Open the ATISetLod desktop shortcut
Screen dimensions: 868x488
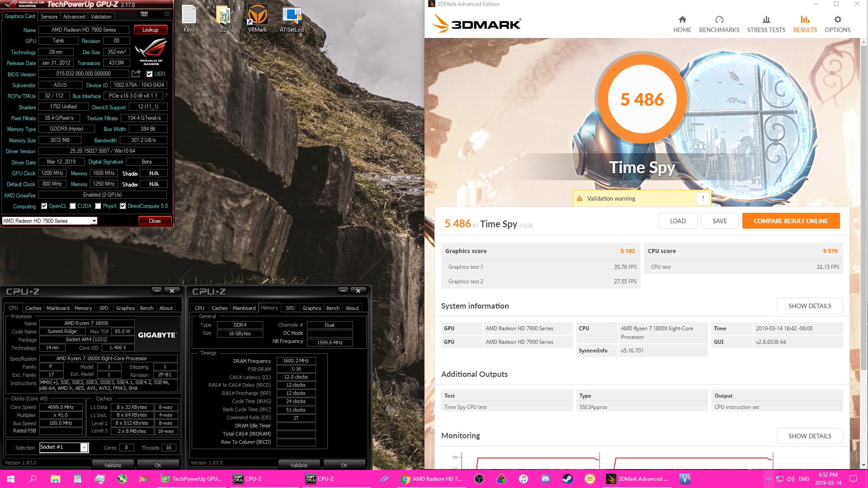click(x=292, y=19)
